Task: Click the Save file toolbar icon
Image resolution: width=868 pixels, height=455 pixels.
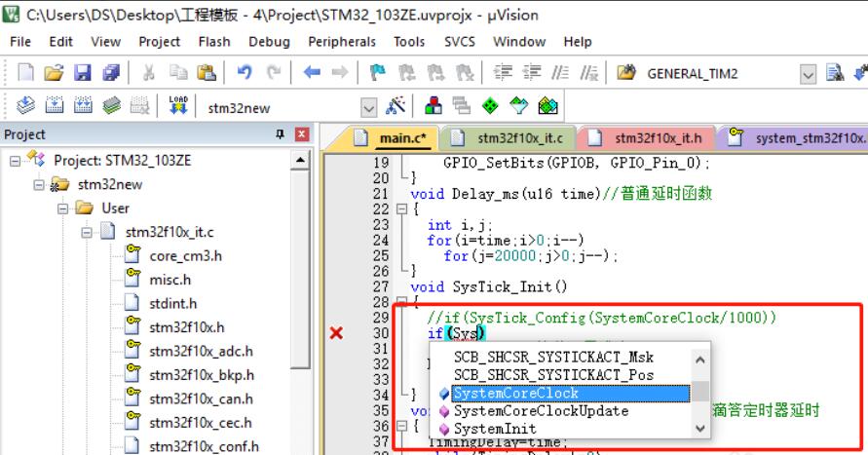Action: click(83, 73)
